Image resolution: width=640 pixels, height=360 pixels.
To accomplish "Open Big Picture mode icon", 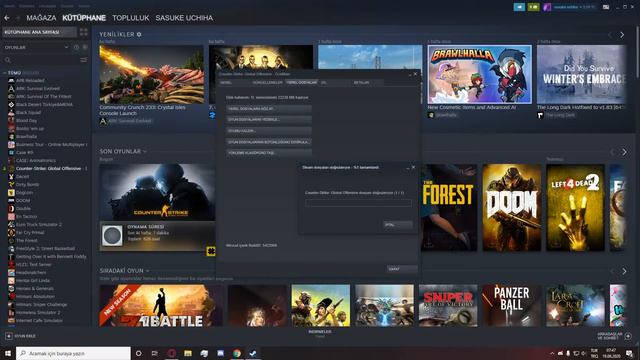I will point(606,7).
